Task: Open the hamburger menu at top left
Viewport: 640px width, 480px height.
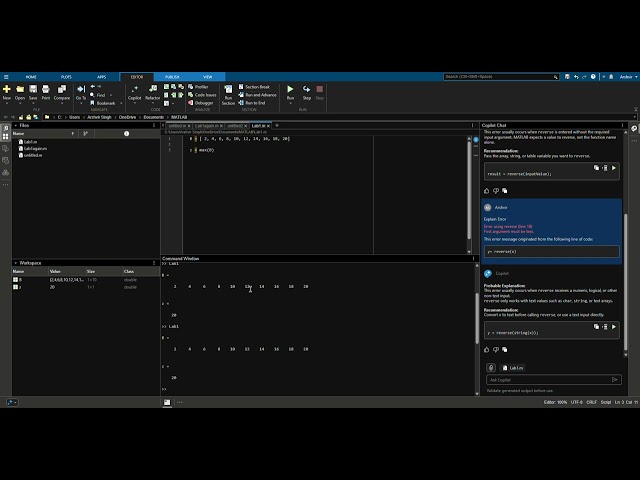Action: [6, 77]
